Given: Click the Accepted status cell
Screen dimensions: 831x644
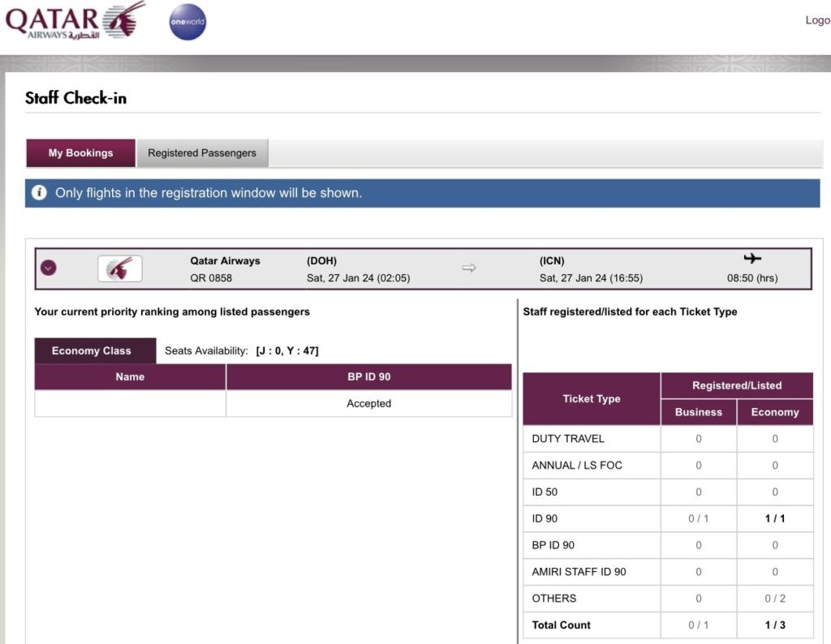Looking at the screenshot, I should (369, 404).
